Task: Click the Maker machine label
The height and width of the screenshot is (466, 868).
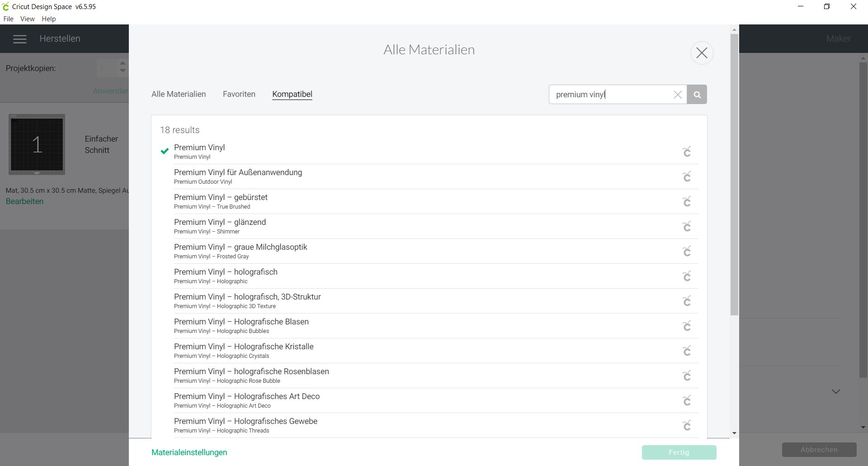Action: pos(839,39)
